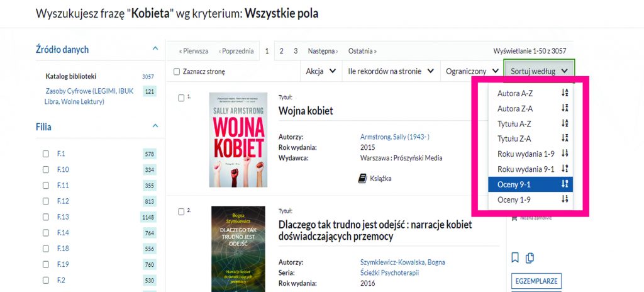Open the Sortuj według dropdown
The width and height of the screenshot is (644, 292).
tap(540, 72)
